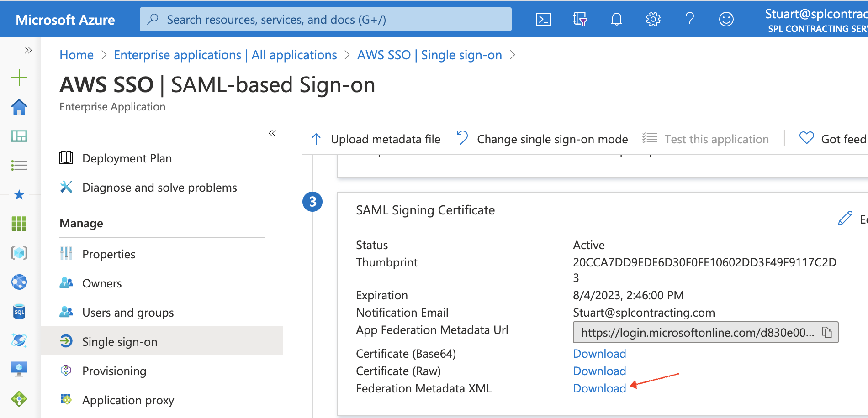The height and width of the screenshot is (418, 868).
Task: Open Users and groups item
Action: click(x=162, y=313)
